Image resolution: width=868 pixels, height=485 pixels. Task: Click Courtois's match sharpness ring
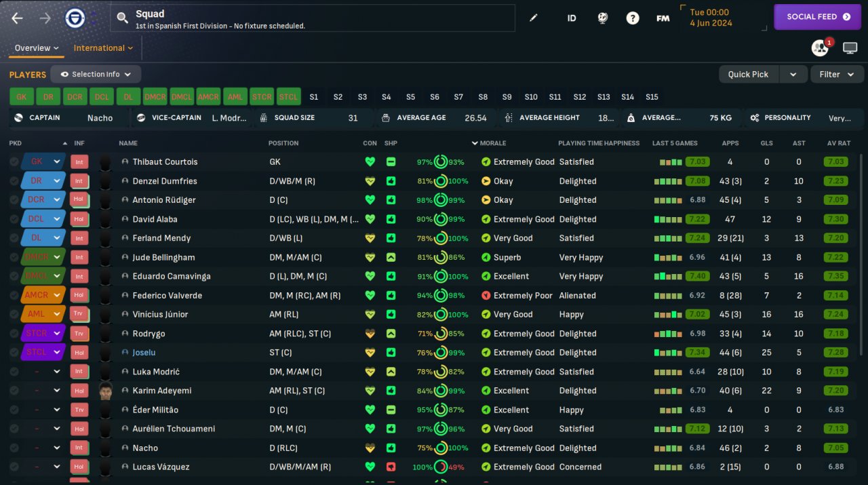(x=440, y=162)
